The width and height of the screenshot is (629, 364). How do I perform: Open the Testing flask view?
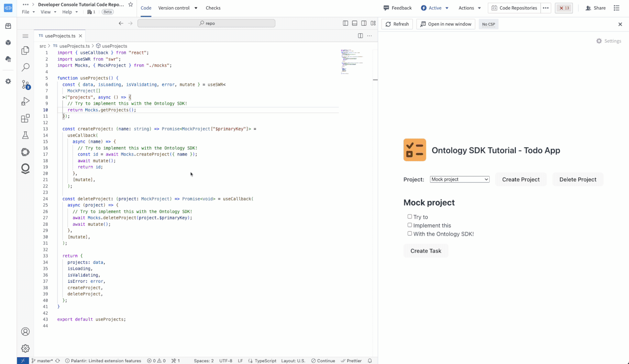pos(26,135)
